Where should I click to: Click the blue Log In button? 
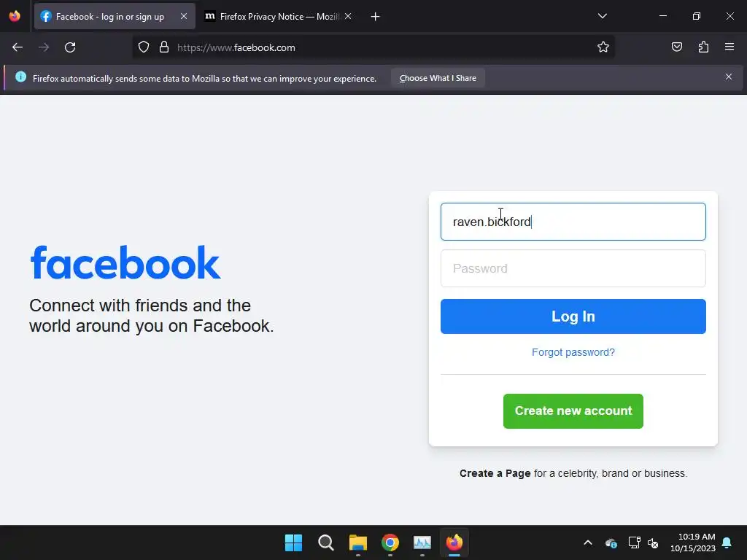[573, 316]
